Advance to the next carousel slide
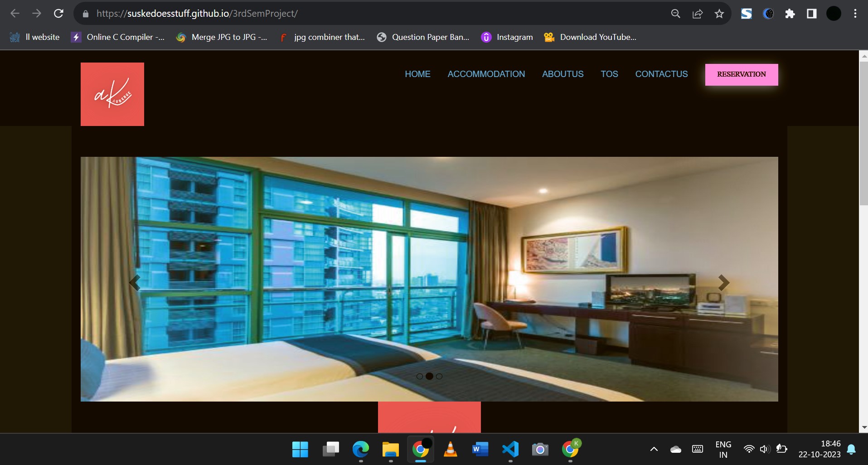 tap(724, 283)
